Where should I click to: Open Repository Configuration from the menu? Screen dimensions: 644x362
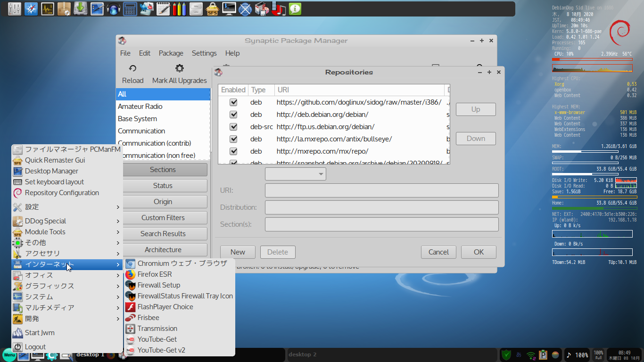(67, 193)
